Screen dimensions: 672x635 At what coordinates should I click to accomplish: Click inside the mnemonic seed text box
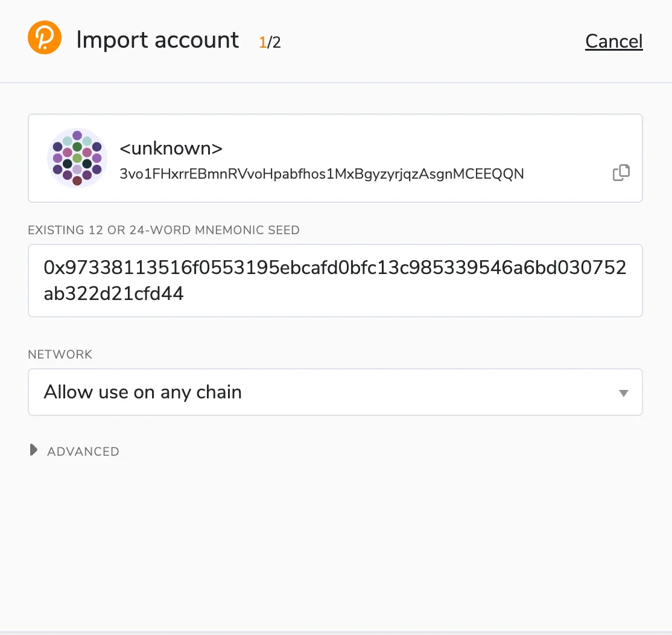pos(335,281)
